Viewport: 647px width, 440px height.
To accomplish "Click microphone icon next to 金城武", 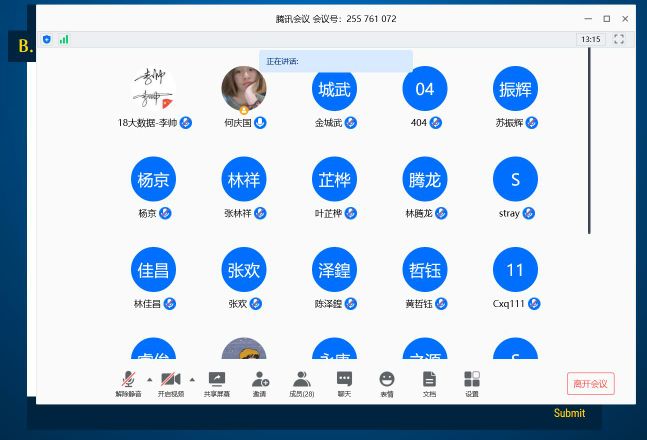I will tap(351, 123).
